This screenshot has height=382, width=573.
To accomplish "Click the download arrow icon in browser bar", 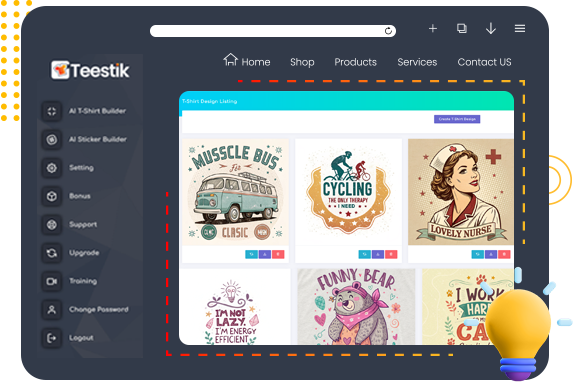I will (x=491, y=29).
